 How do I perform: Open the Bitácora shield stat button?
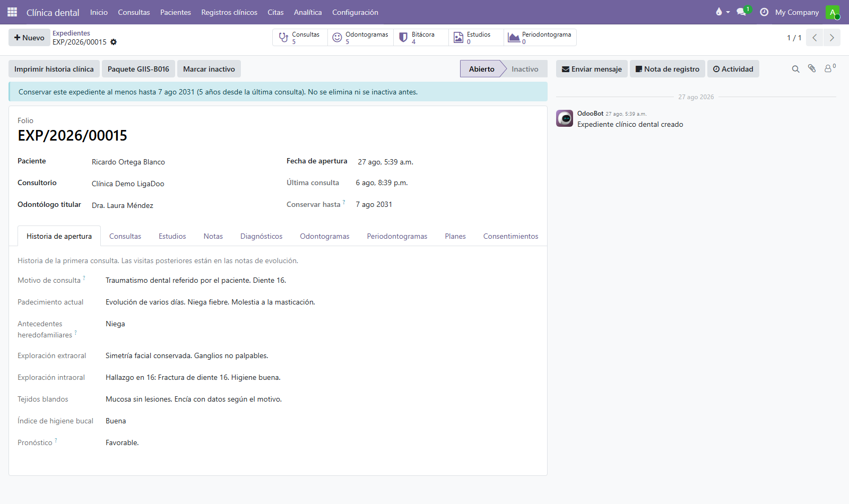click(x=421, y=38)
